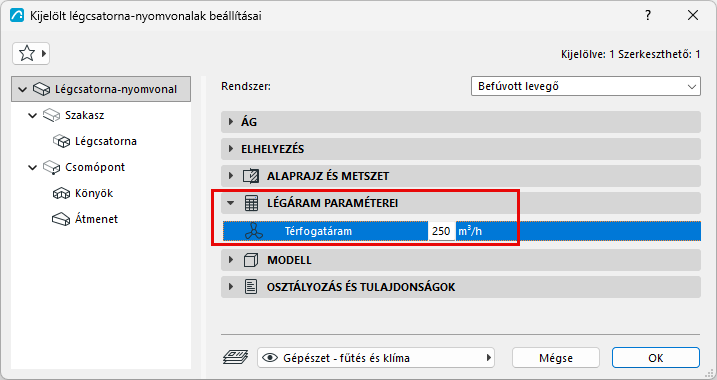Click the calculator icon beside Légáram paraméterei
The width and height of the screenshot is (717, 380).
click(251, 203)
